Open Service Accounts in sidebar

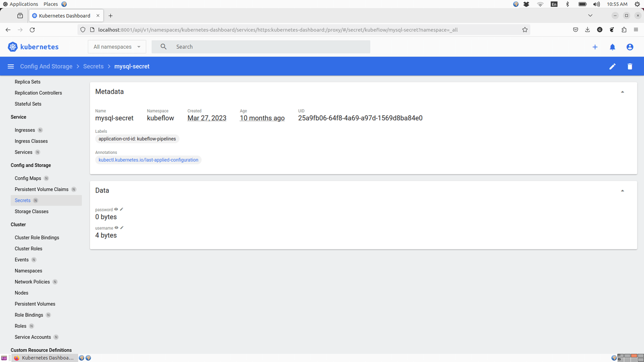pos(33,337)
